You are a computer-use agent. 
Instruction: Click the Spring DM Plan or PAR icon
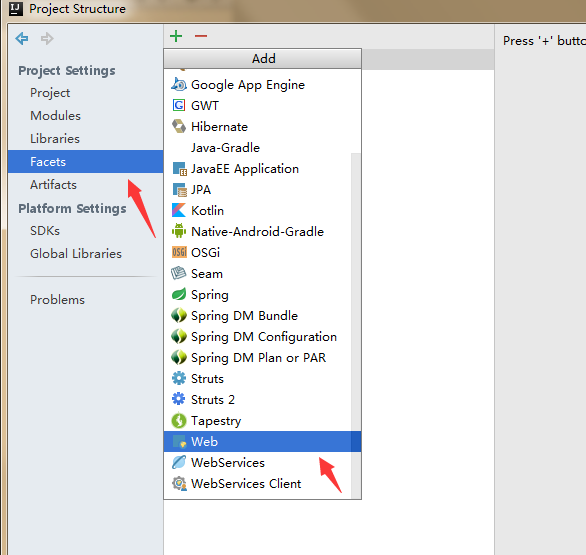point(179,357)
